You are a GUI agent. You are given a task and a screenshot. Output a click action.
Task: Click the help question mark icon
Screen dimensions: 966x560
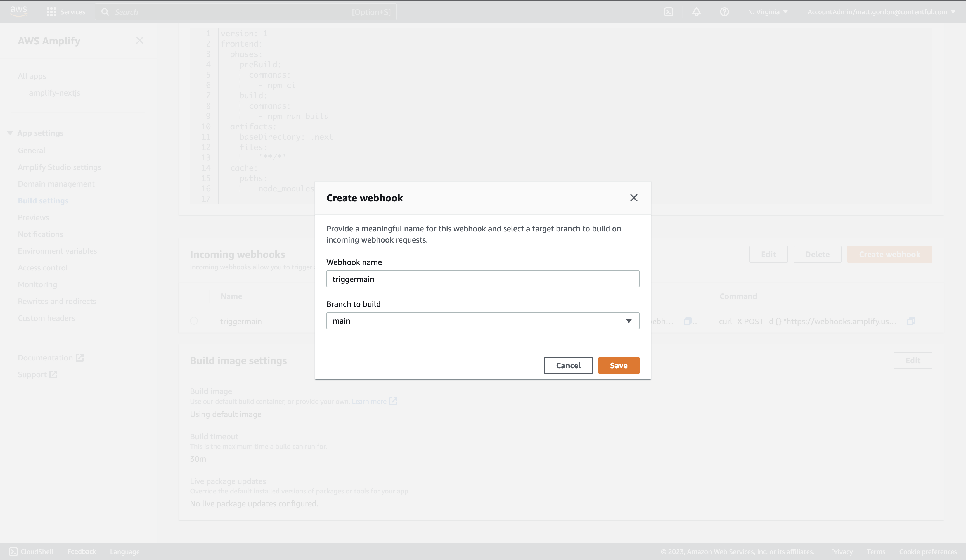pyautogui.click(x=725, y=12)
